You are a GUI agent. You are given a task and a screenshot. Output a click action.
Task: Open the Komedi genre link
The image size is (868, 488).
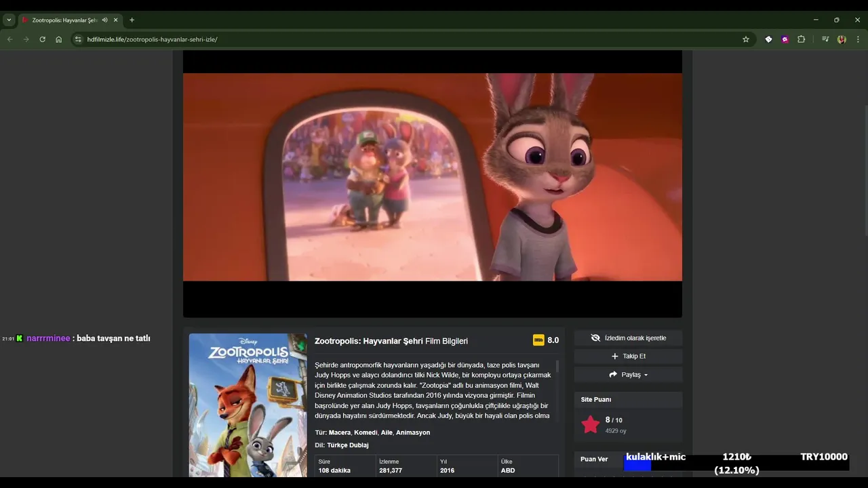(x=366, y=432)
